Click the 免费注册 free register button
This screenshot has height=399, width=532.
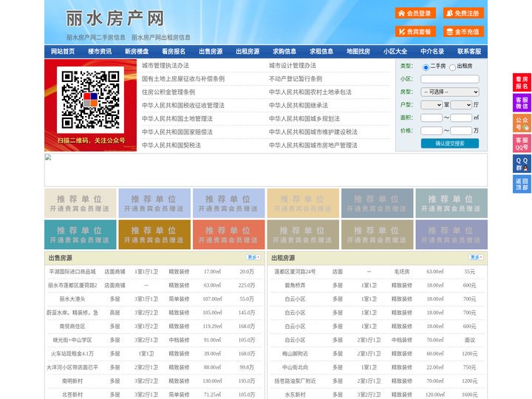[463, 13]
